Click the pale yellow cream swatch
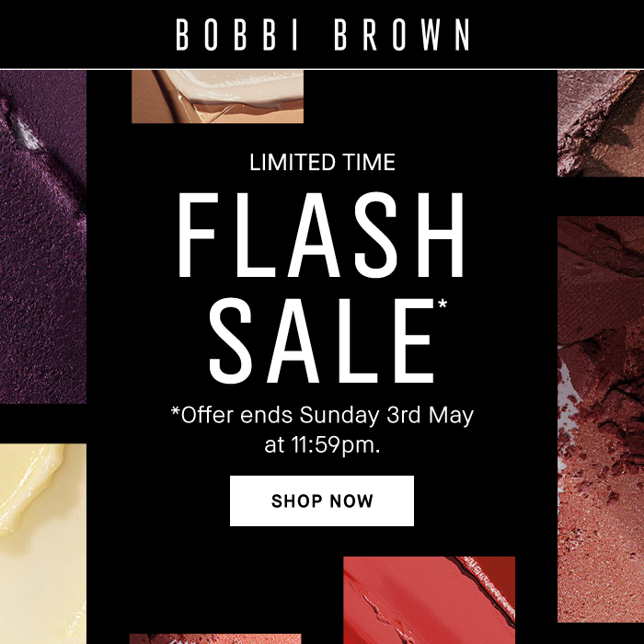 (x=43, y=544)
